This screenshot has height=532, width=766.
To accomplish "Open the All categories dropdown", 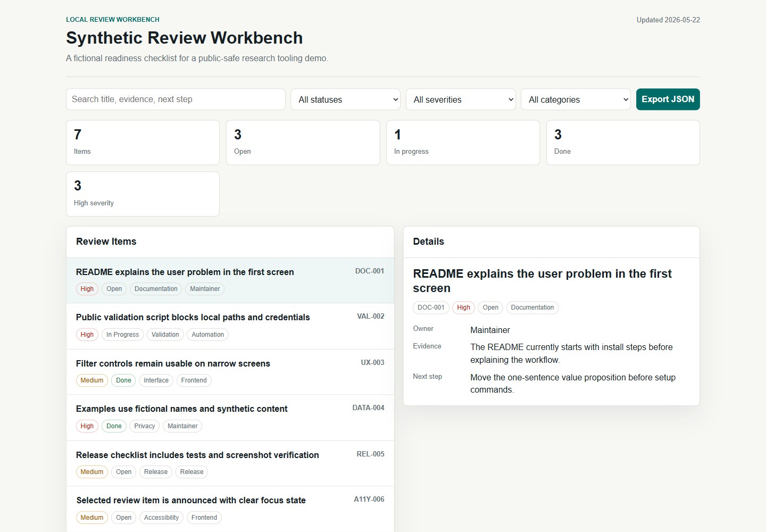I will pos(576,99).
